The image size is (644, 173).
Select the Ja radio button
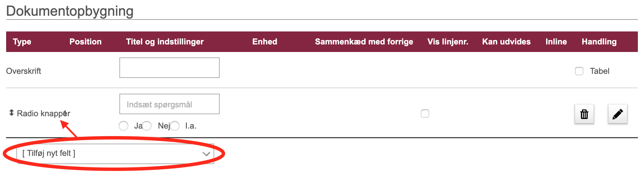(x=123, y=126)
